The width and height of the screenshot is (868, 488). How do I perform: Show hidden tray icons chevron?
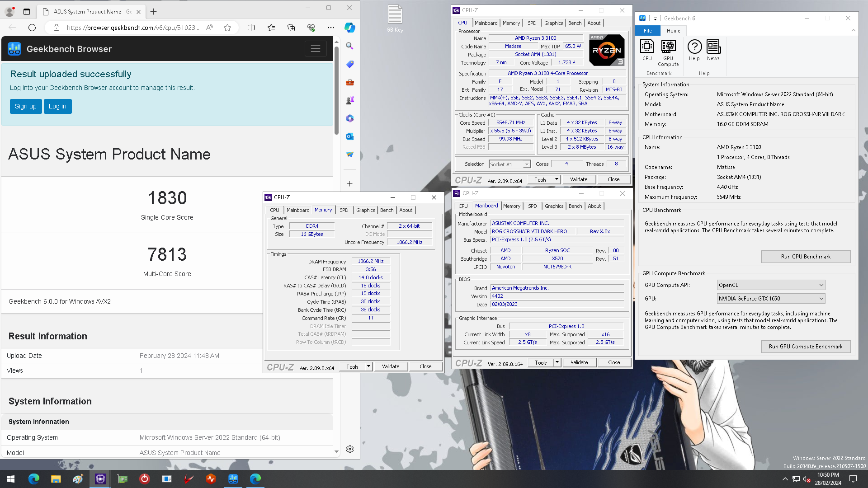(785, 479)
